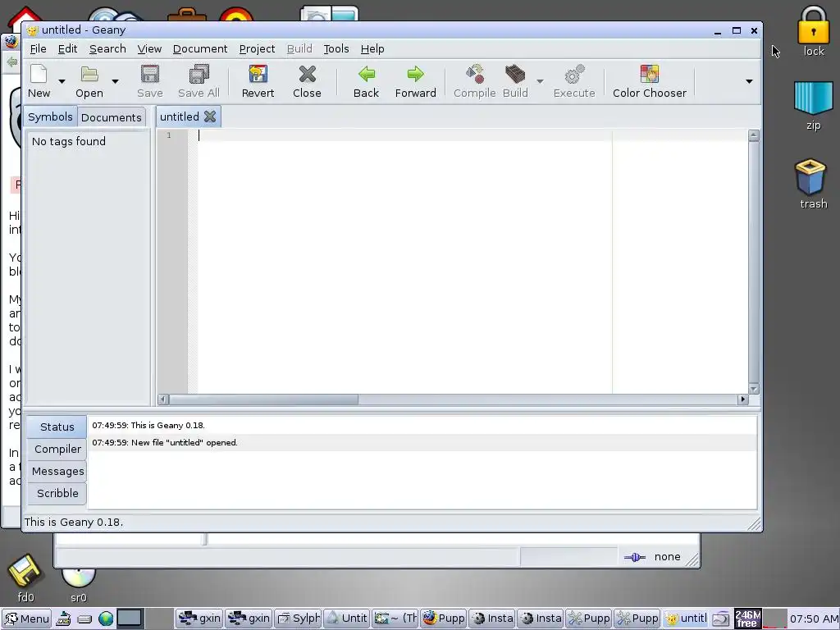Open the View menu
This screenshot has height=630, width=840.
click(x=149, y=48)
